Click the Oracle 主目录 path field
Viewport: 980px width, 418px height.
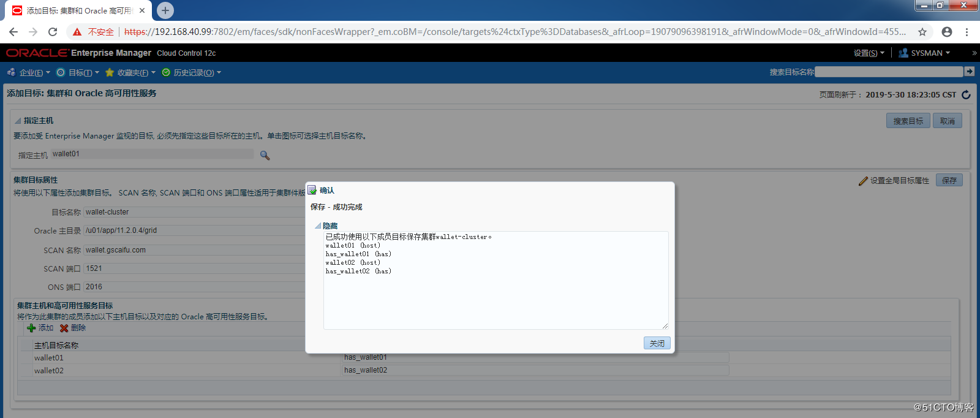(194, 230)
